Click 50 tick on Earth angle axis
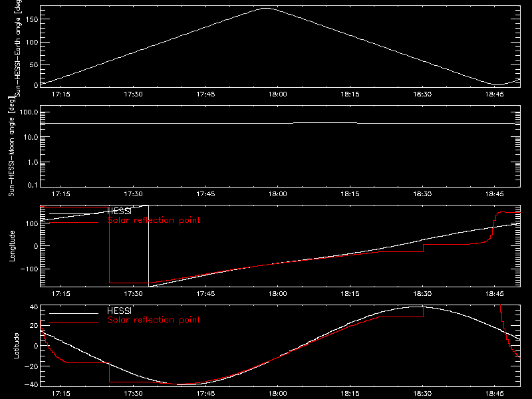 34,65
